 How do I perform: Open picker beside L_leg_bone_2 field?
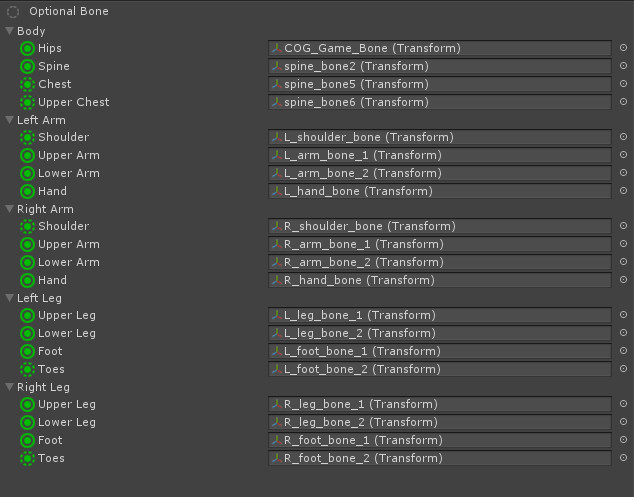tap(623, 332)
